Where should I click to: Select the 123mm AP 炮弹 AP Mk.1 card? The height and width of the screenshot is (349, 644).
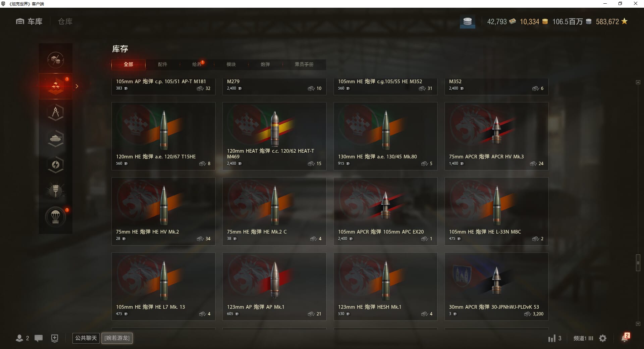point(274,287)
